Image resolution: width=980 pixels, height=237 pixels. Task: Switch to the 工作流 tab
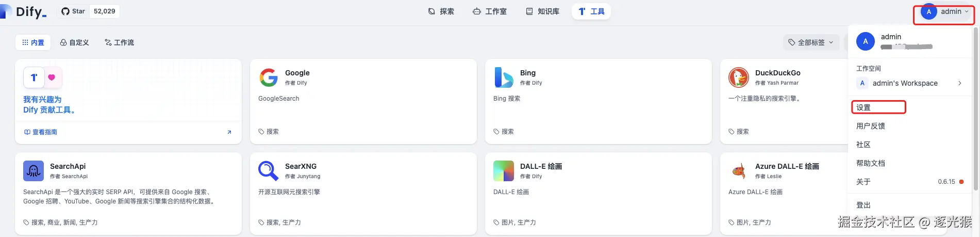(119, 42)
